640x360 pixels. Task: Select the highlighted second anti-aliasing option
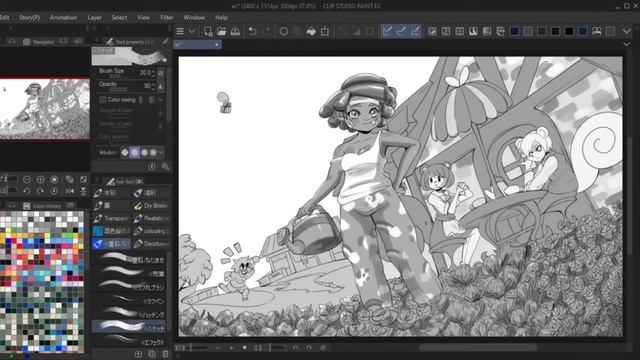(x=134, y=153)
